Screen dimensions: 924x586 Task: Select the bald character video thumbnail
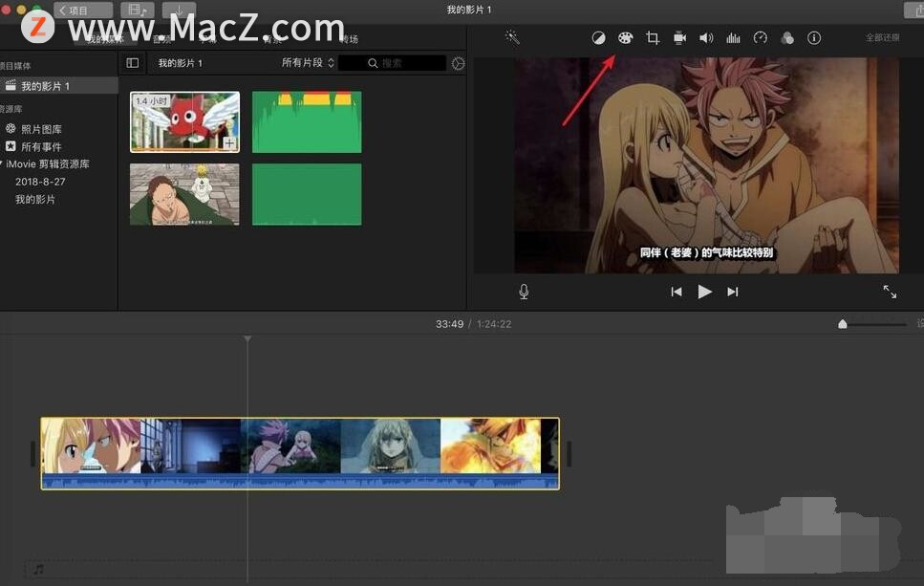click(x=185, y=195)
